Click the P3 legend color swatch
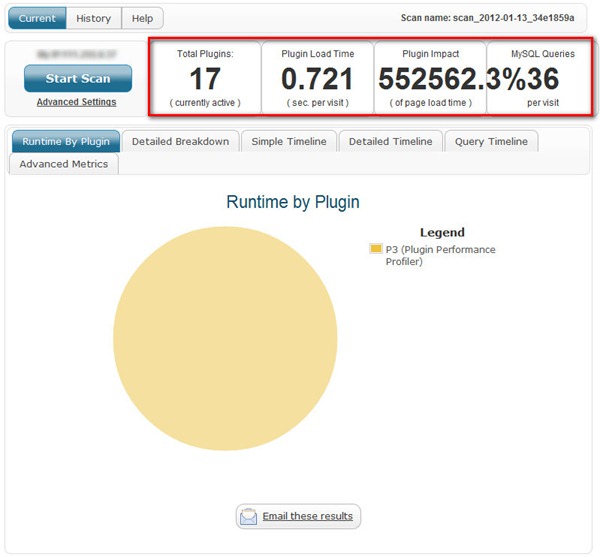This screenshot has width=600, height=557. pos(376,249)
